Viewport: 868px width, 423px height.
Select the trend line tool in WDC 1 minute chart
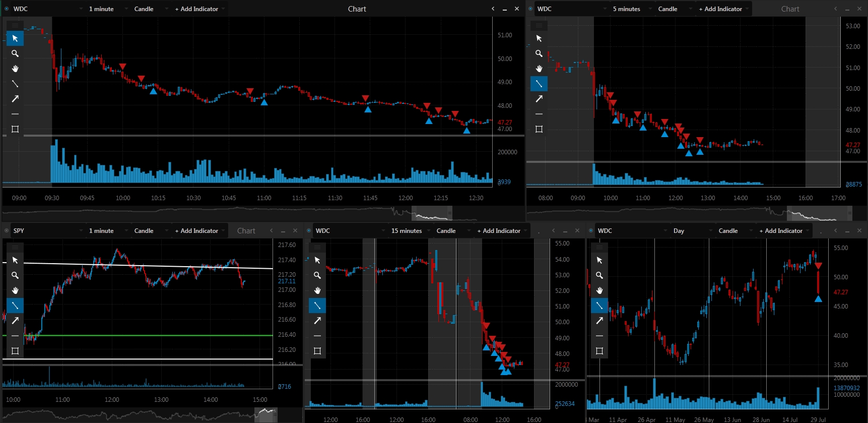point(15,84)
